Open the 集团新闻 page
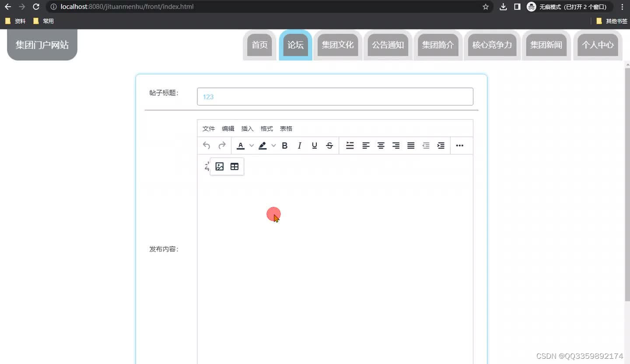Screen dimensions: 630x364 coord(546,45)
